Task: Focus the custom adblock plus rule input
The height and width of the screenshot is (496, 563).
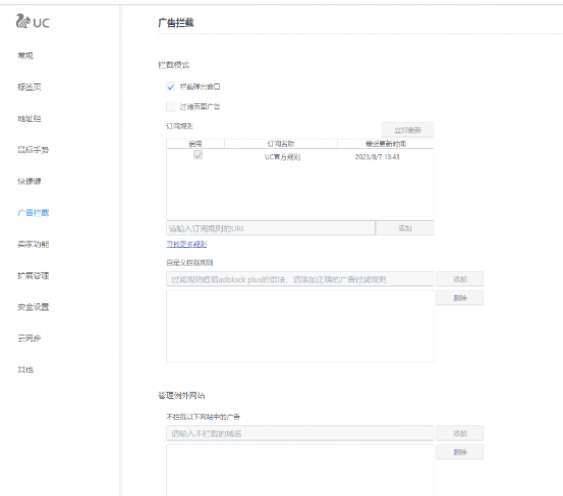Action: (x=300, y=279)
